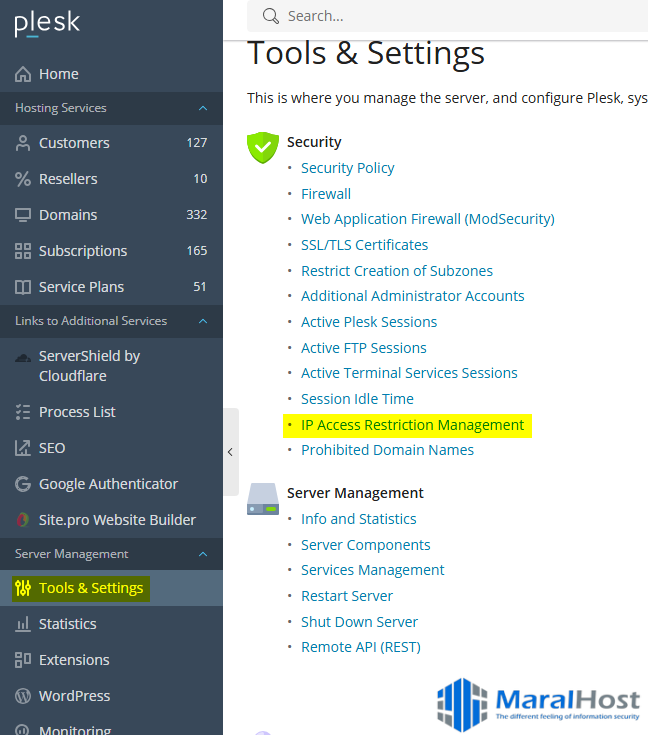Click the Domains monitor icon
Image resolution: width=648 pixels, height=735 pixels.
coord(23,215)
